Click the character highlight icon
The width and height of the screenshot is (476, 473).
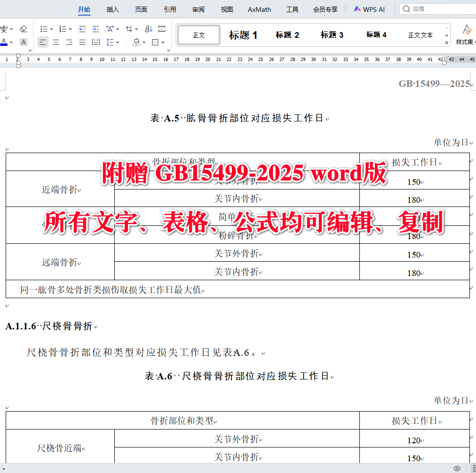23,42
